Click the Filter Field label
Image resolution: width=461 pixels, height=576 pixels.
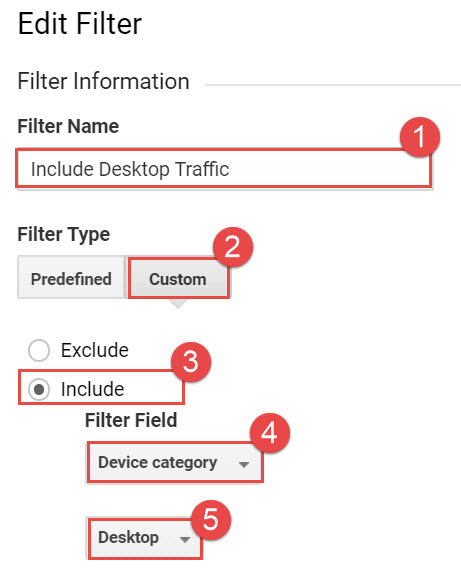tap(131, 420)
